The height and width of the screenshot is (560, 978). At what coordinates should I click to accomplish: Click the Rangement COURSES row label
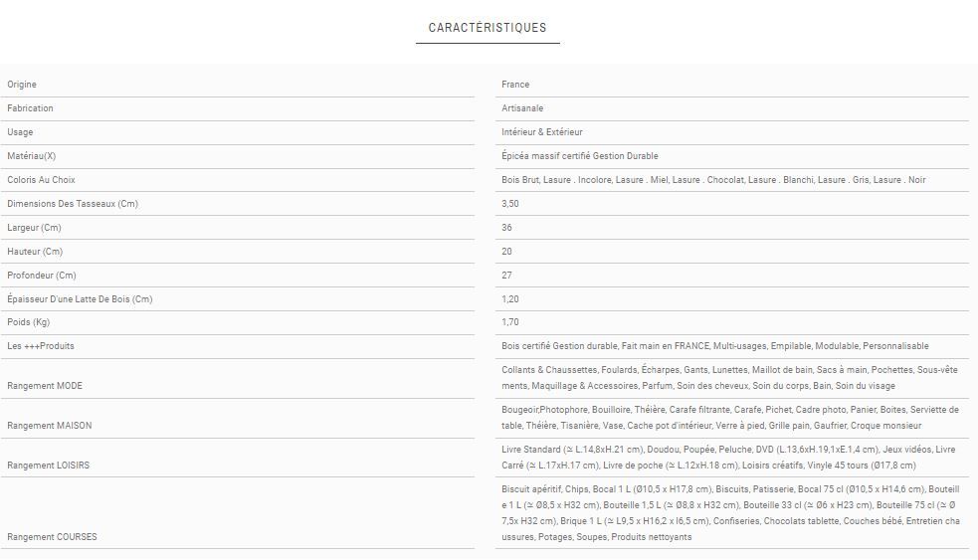click(52, 537)
